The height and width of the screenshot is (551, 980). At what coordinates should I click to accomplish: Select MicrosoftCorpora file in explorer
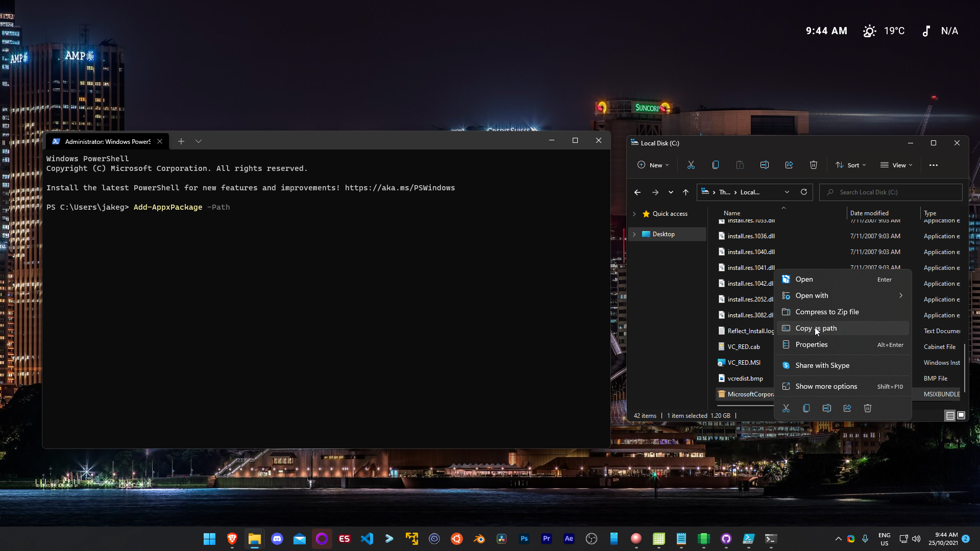[750, 393]
